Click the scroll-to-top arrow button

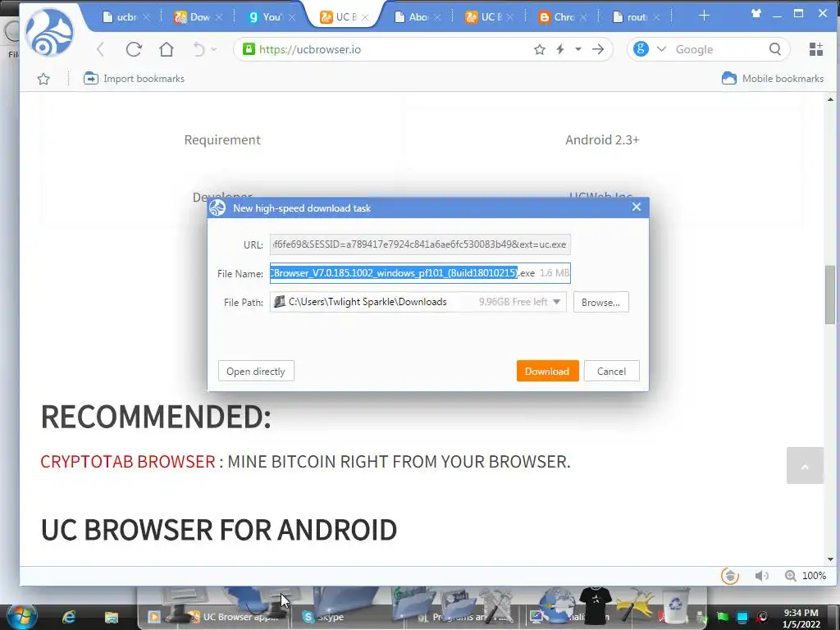(805, 466)
